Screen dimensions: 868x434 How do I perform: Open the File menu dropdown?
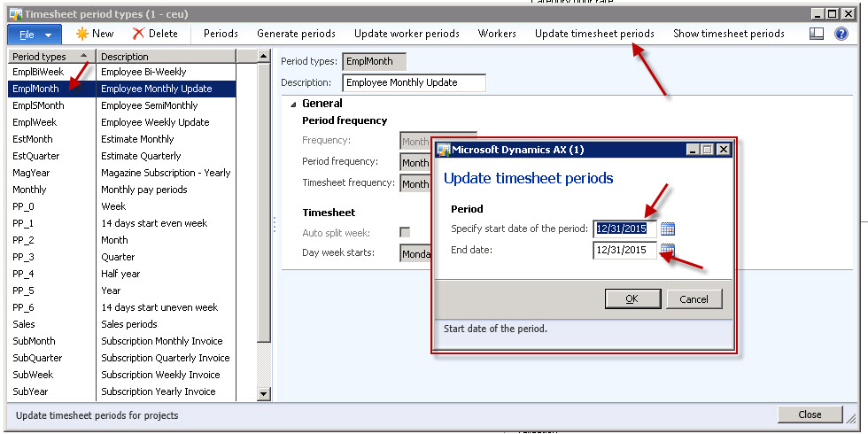(x=34, y=34)
